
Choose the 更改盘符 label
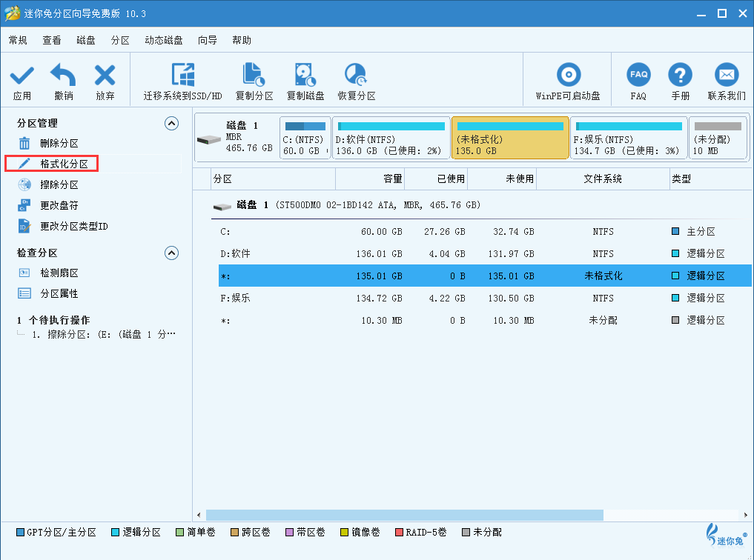point(59,205)
